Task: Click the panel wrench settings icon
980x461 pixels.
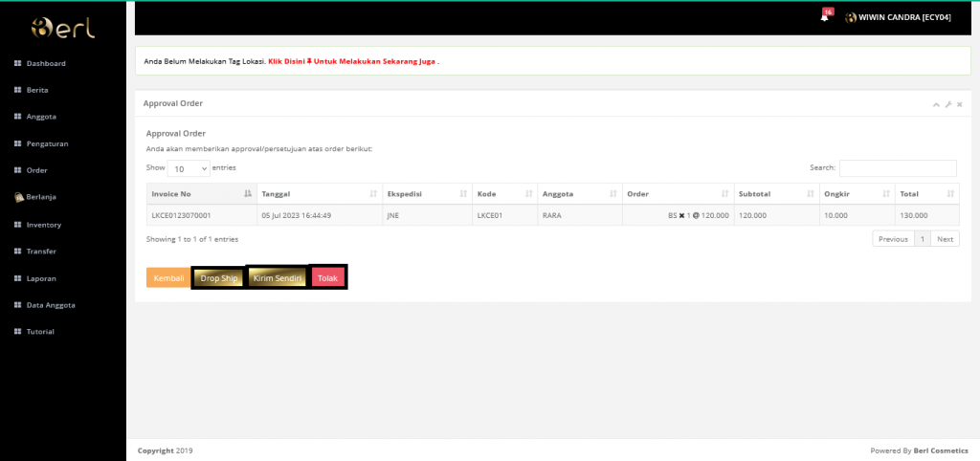Action: [947, 103]
